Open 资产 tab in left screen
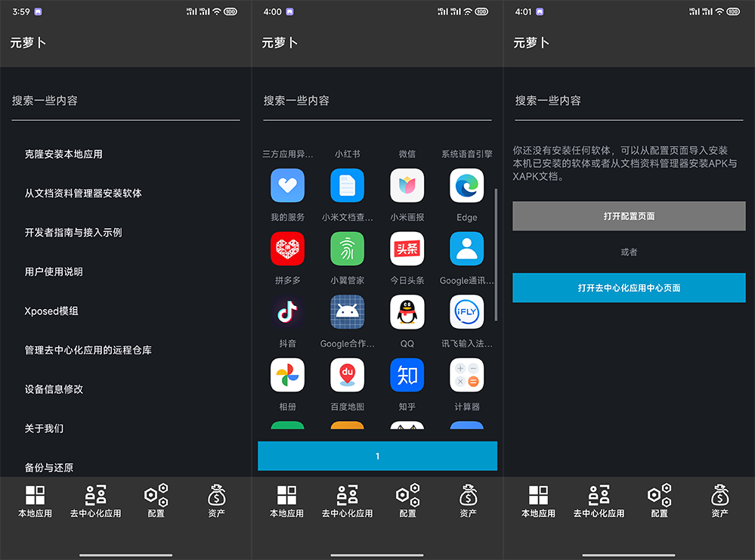The width and height of the screenshot is (755, 560). [217, 501]
